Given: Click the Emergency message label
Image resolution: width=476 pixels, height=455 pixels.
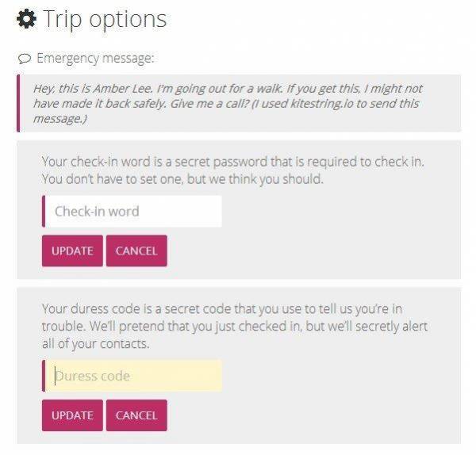Looking at the screenshot, I should tap(96, 58).
